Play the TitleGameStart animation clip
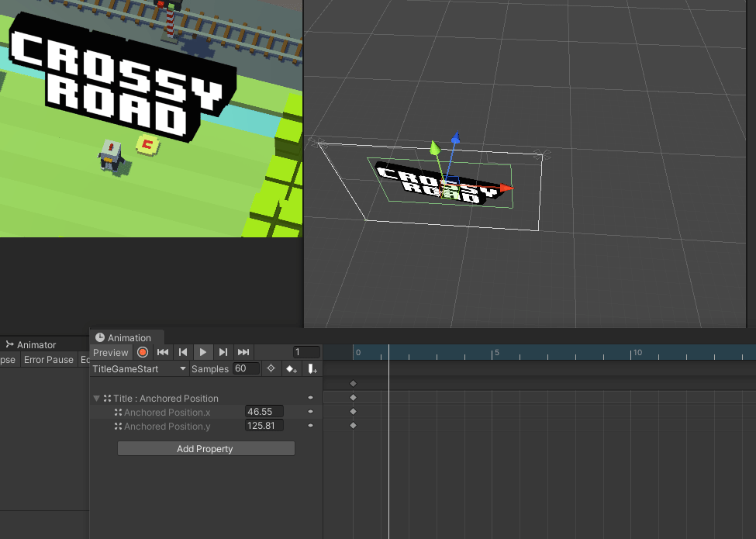Viewport: 756px width, 539px height. click(203, 352)
